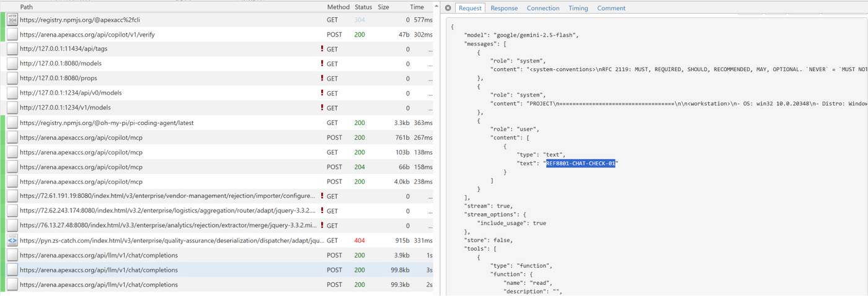
Task: Sort flows by Time column header
Action: [x=417, y=7]
